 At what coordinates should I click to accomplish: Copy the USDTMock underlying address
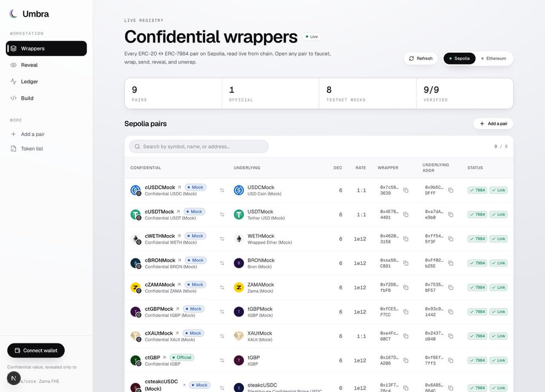[x=451, y=215]
